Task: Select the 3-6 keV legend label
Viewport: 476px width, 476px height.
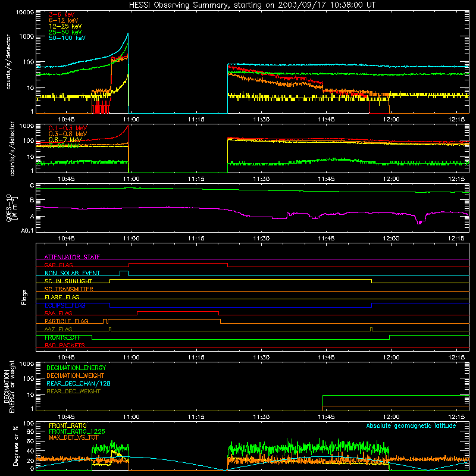Action: pos(61,14)
